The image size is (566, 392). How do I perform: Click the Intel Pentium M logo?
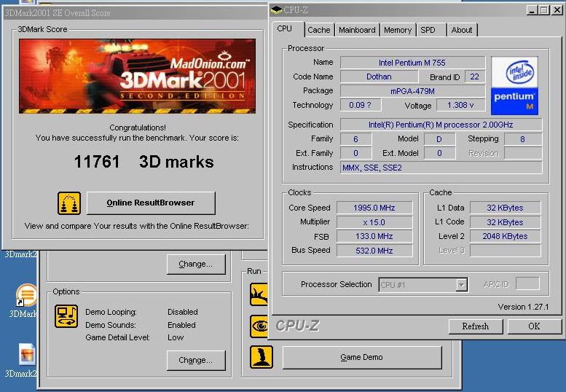tap(514, 86)
